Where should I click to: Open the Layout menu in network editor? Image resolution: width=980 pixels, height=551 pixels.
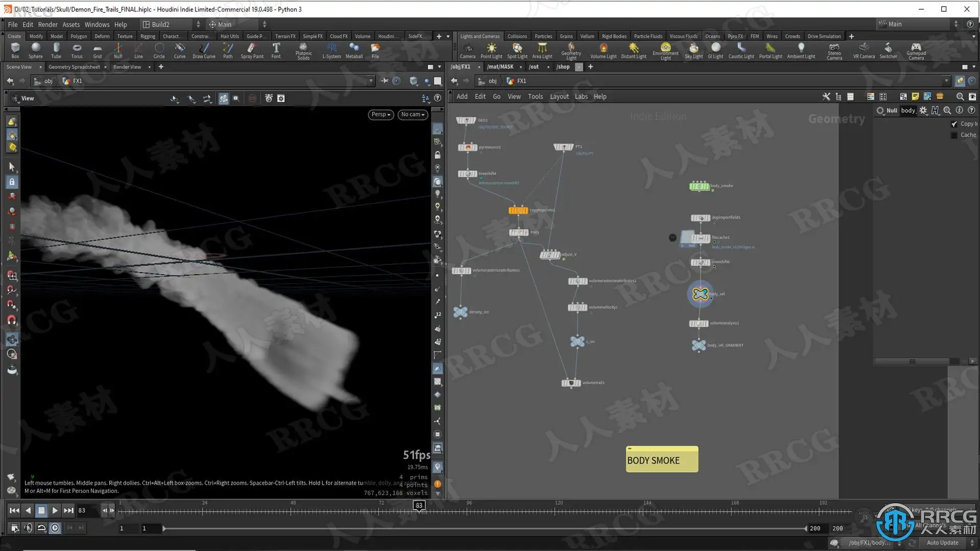(x=559, y=96)
